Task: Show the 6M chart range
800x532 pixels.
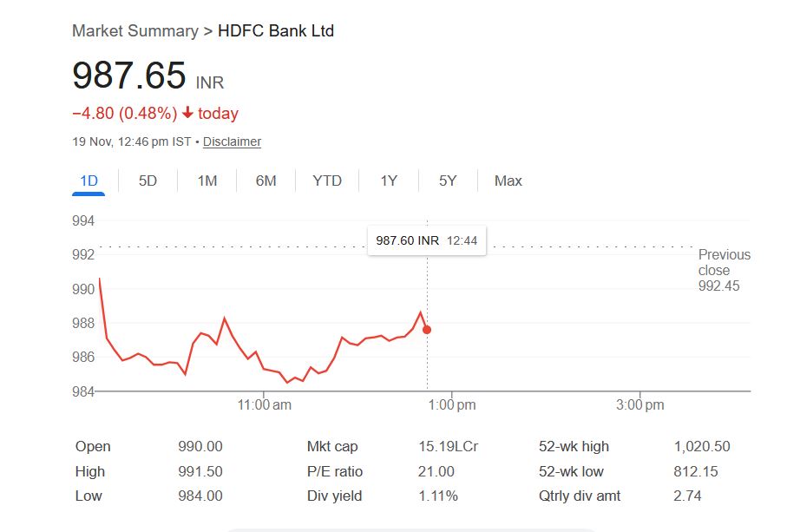Action: point(266,181)
